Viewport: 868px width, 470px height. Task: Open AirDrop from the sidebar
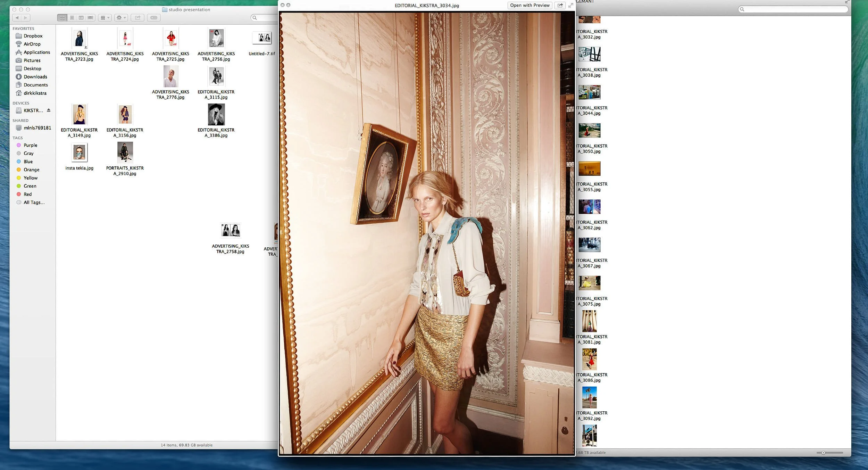click(x=32, y=44)
